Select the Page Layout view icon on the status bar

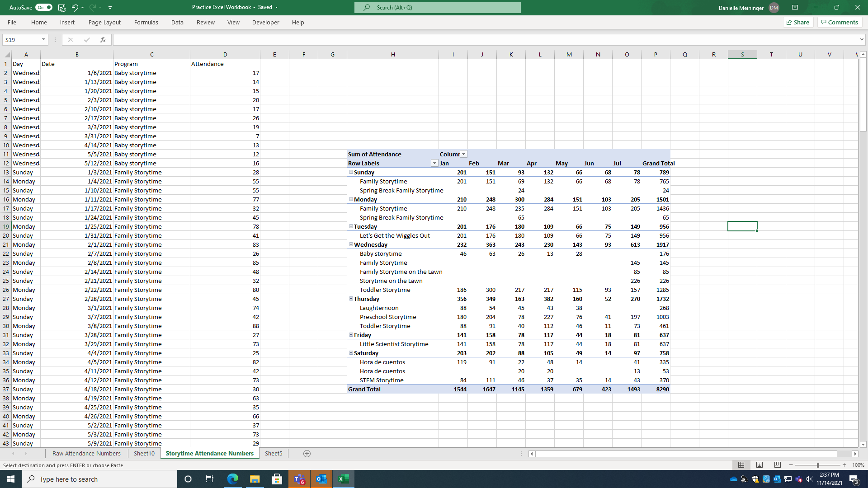(x=759, y=465)
